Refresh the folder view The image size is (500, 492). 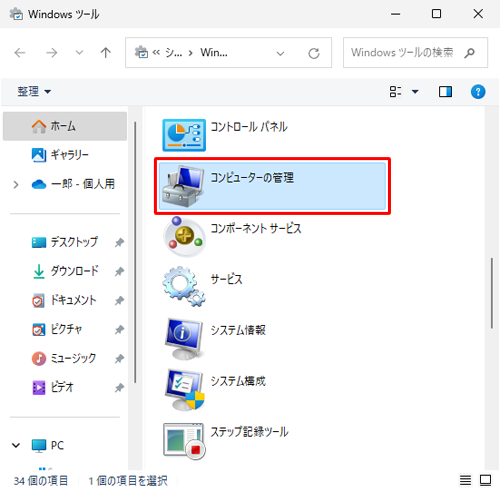(314, 53)
